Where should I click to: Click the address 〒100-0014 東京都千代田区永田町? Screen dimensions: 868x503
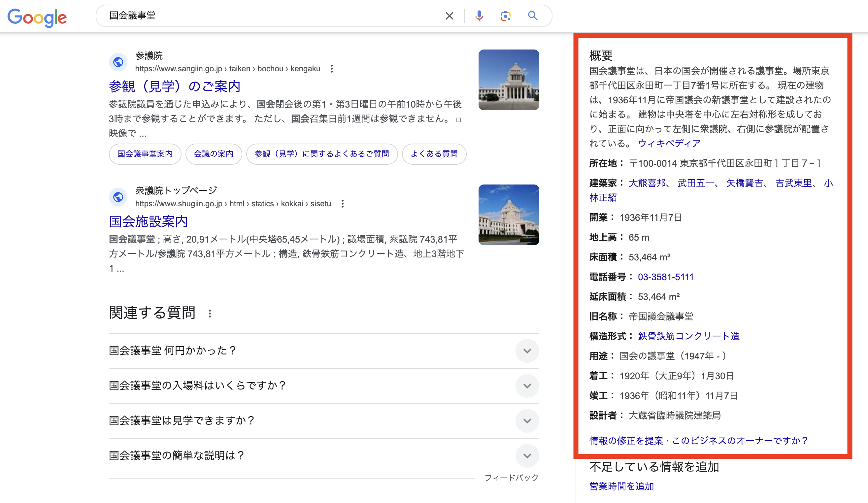[x=725, y=163]
